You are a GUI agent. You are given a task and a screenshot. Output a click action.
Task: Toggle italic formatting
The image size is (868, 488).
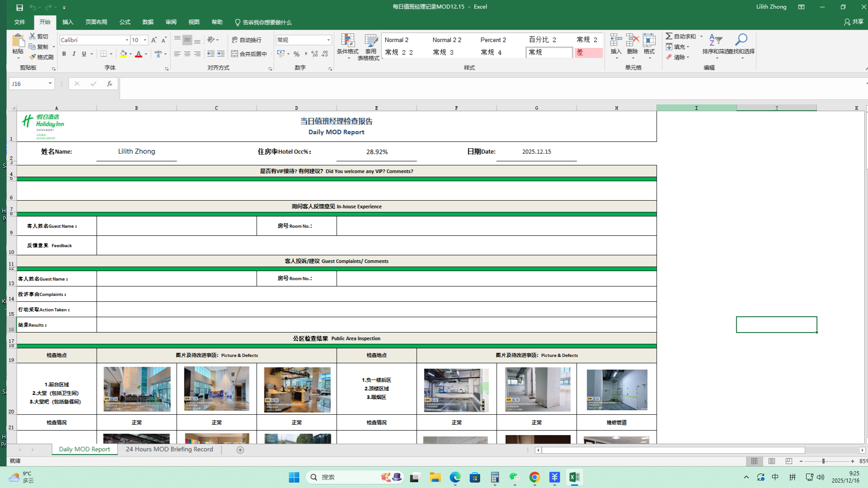coord(74,54)
